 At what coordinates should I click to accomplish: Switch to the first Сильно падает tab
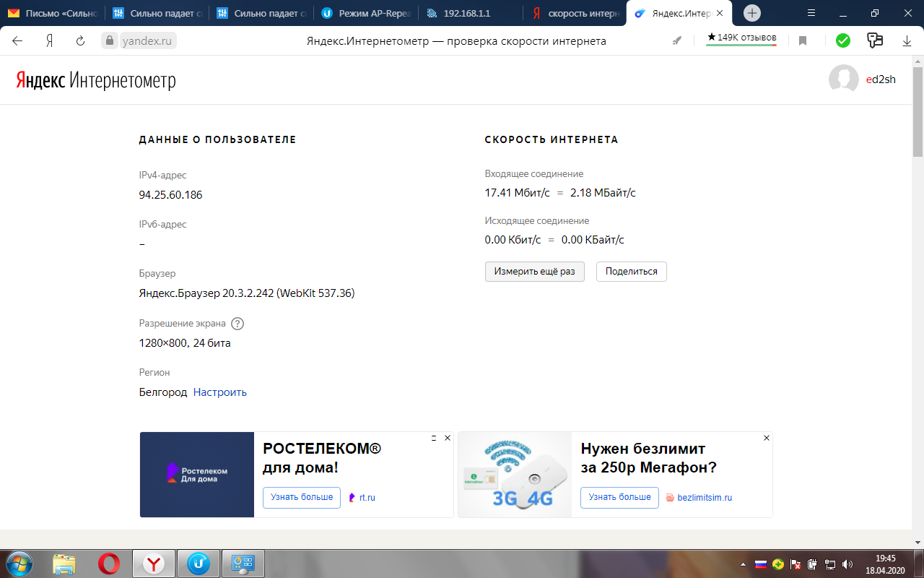[158, 13]
